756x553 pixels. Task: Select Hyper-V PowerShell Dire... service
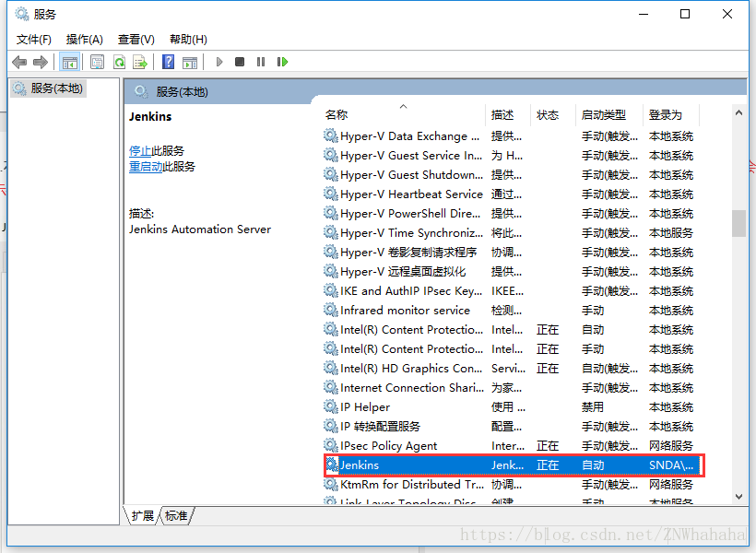(509, 213)
